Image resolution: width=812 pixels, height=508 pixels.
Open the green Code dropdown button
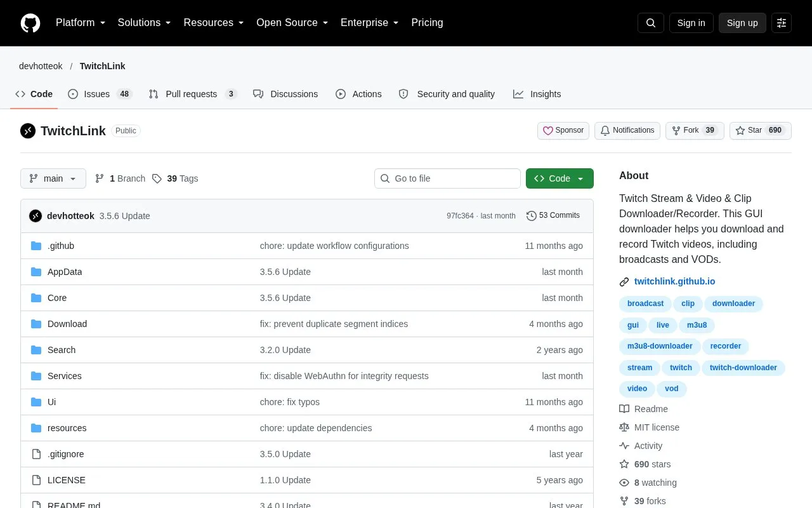coord(560,178)
